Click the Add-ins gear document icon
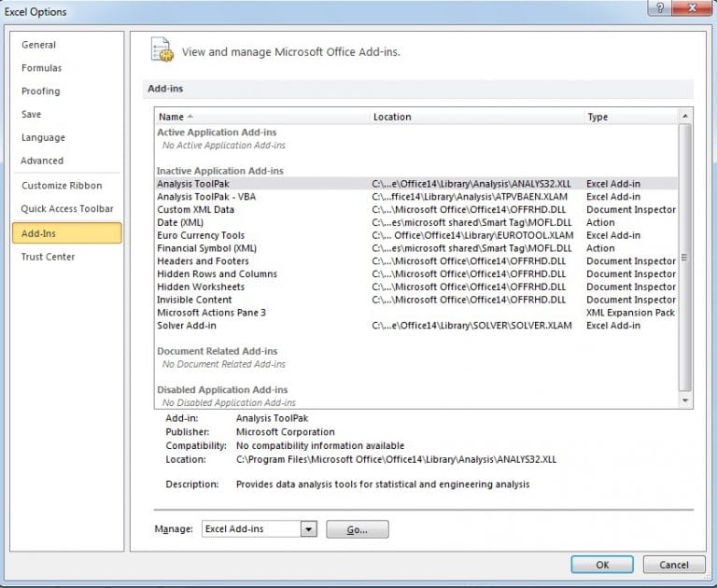The image size is (717, 588). (162, 50)
